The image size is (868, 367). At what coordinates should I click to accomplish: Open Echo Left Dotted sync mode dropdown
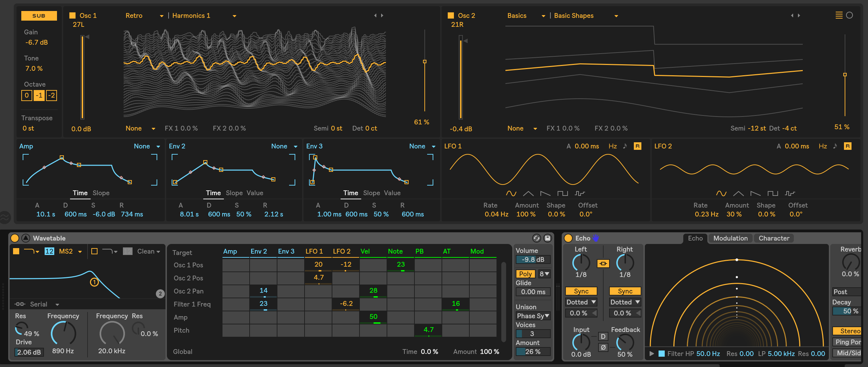[x=581, y=302]
